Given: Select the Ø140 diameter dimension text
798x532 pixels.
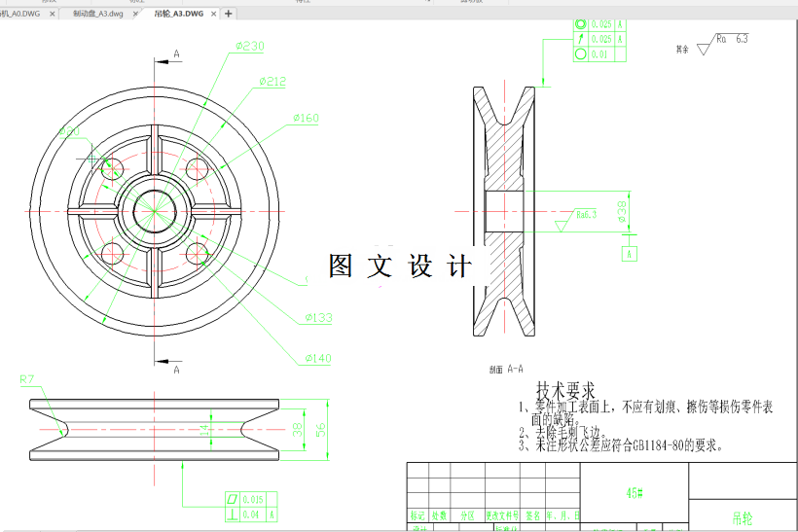Looking at the screenshot, I should (x=318, y=359).
